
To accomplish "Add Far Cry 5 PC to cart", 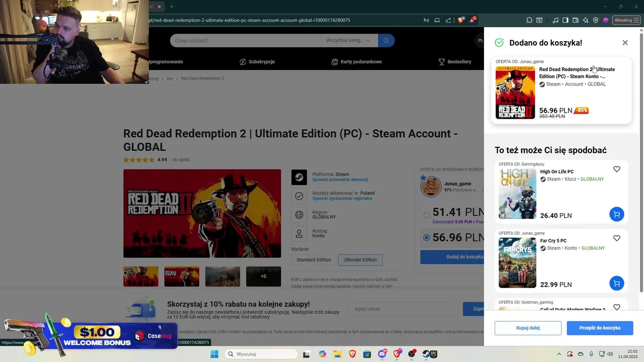I will pos(617,283).
